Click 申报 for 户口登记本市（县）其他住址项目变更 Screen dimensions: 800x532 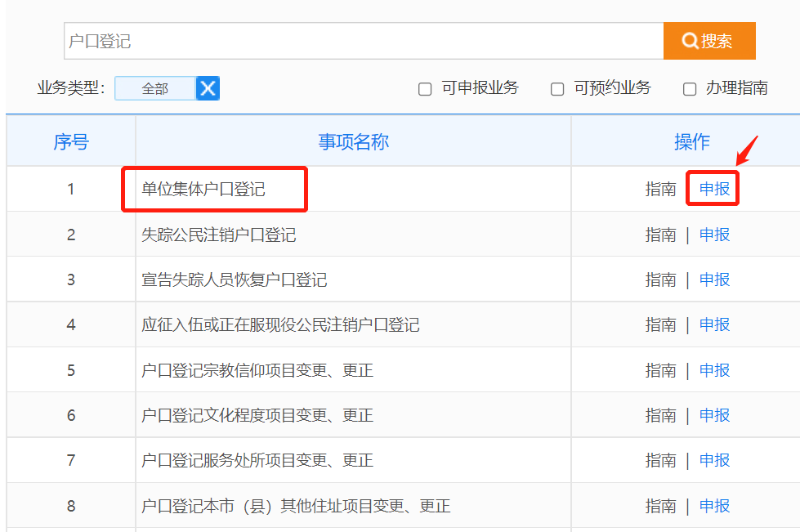pyautogui.click(x=714, y=507)
